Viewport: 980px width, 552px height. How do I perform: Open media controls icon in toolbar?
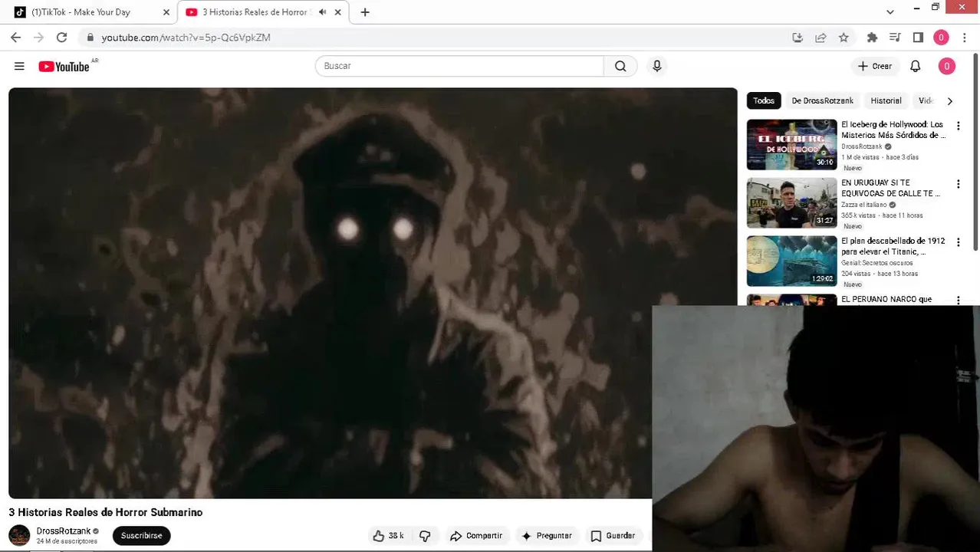point(895,38)
